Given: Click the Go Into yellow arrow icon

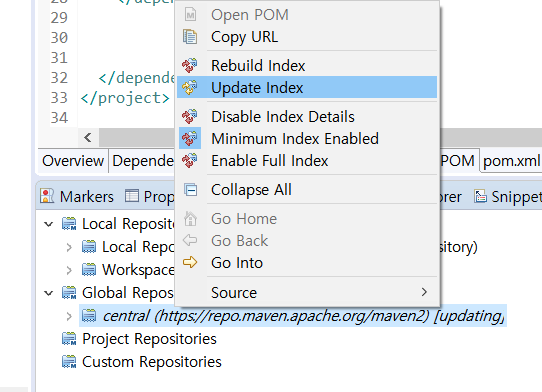Looking at the screenshot, I should click(x=190, y=262).
